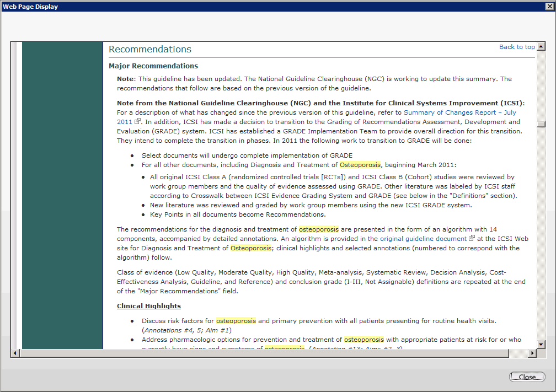Click 'New literature was reviewed and graded' bullet
This screenshot has width=556, height=392.
(311, 205)
